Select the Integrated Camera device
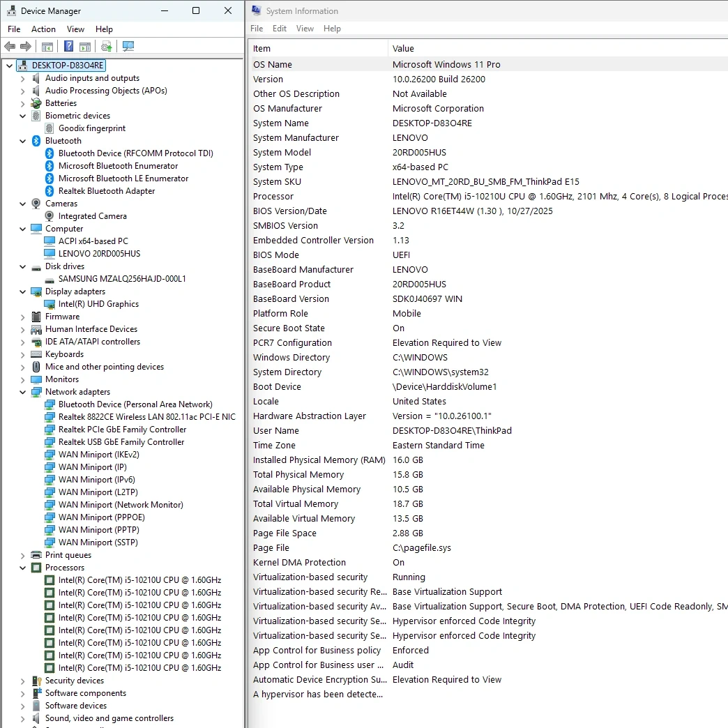This screenshot has width=728, height=728. click(x=92, y=216)
